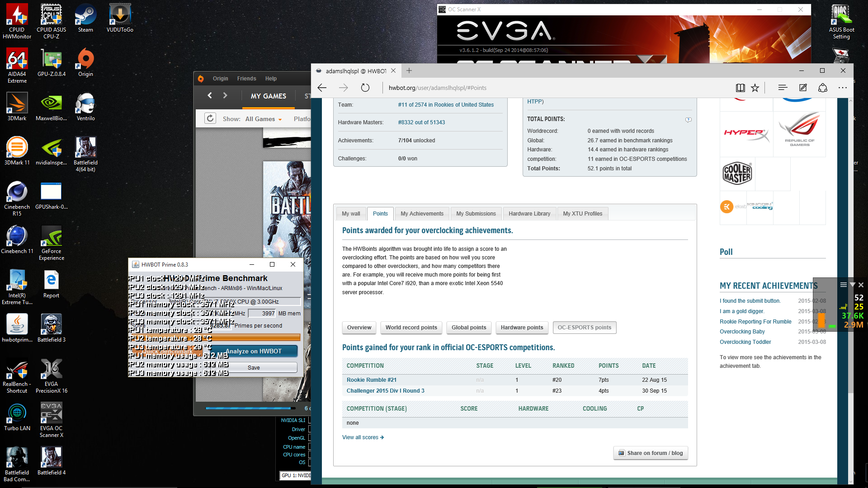Open GeForce Experience desktop icon

(52, 243)
